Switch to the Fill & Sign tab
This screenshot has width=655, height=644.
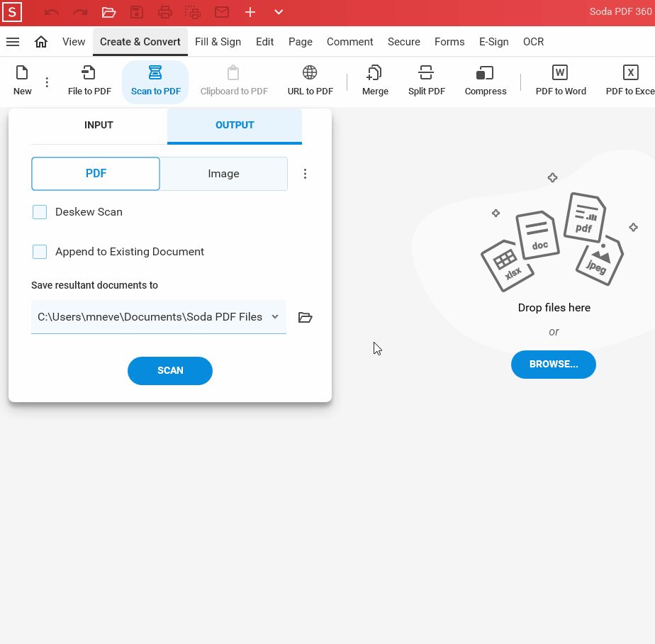click(x=218, y=42)
